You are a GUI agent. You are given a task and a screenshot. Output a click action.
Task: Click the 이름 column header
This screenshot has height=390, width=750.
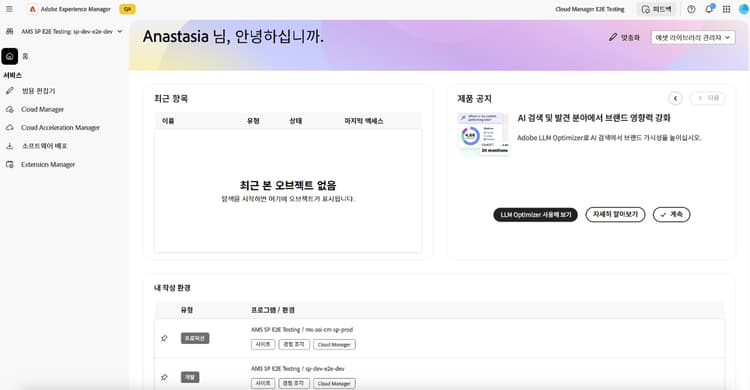click(168, 121)
